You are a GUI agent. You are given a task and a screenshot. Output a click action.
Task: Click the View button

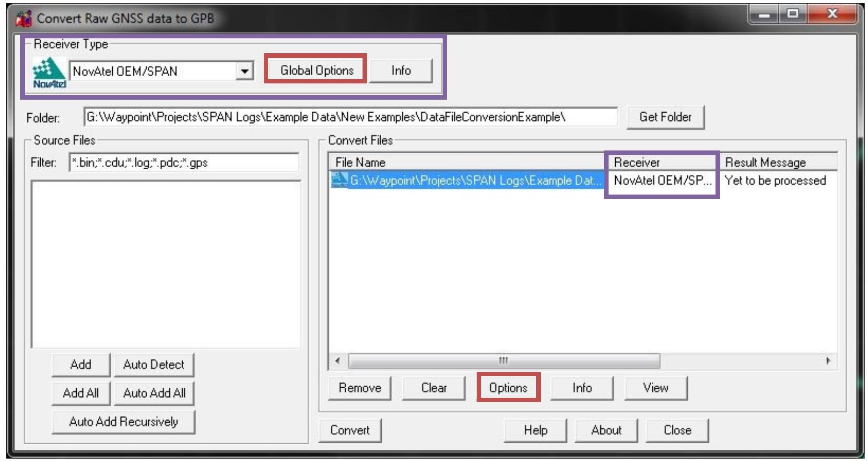[656, 388]
